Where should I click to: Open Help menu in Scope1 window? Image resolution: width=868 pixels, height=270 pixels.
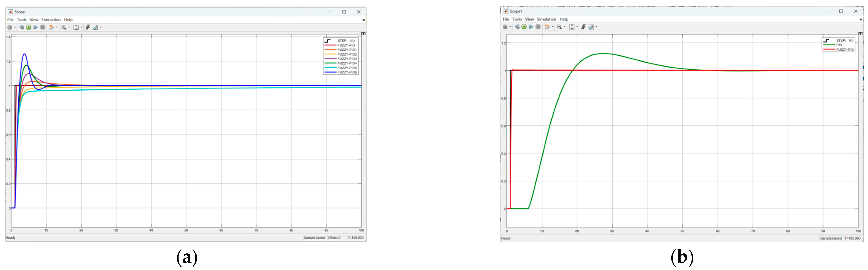564,19
